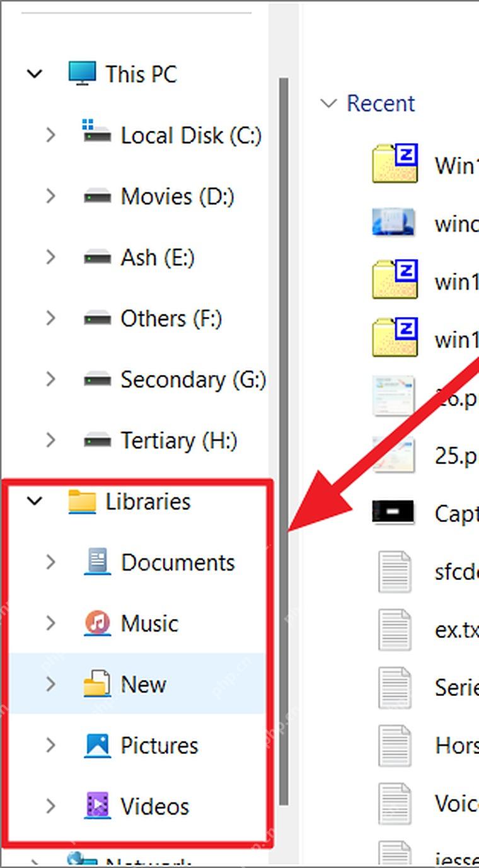Select the 'Others (F:)' label

click(x=171, y=319)
